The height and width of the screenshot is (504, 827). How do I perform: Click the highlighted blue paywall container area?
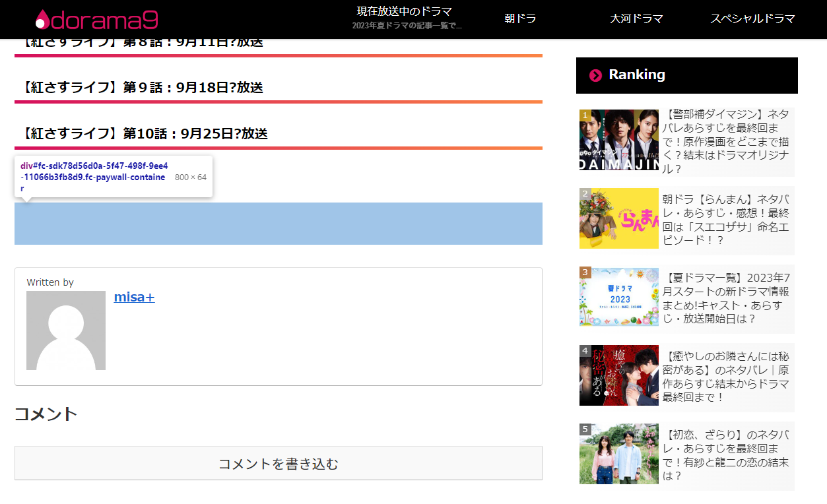coord(279,224)
